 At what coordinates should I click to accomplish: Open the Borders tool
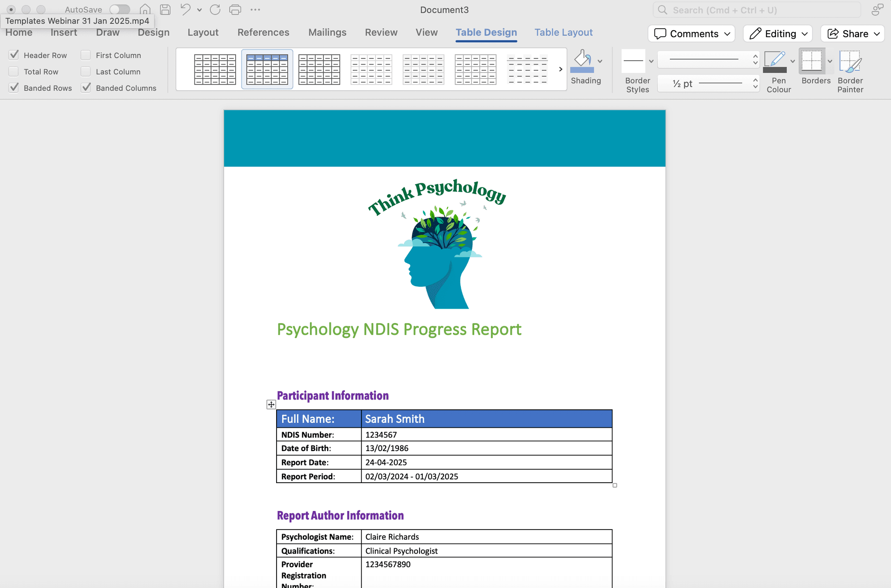(x=815, y=61)
